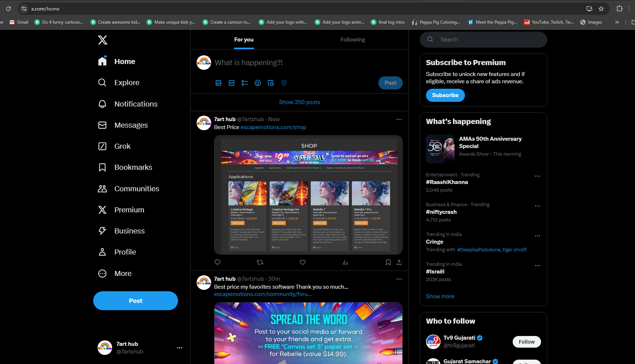Share the Best Price post
The image size is (635, 364).
[399, 262]
